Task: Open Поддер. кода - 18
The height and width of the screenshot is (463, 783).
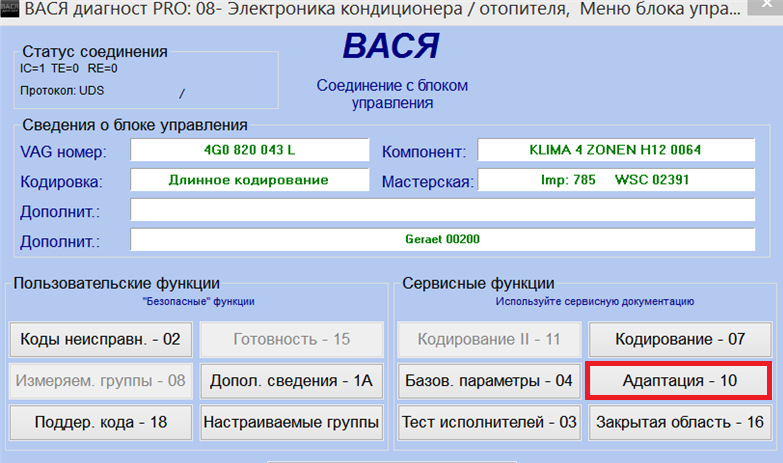Action: [101, 423]
